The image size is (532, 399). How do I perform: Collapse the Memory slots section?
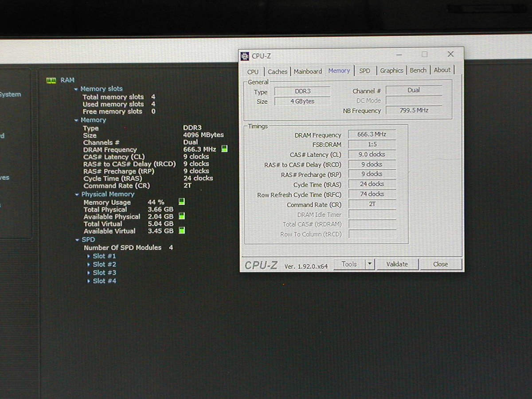tap(76, 89)
